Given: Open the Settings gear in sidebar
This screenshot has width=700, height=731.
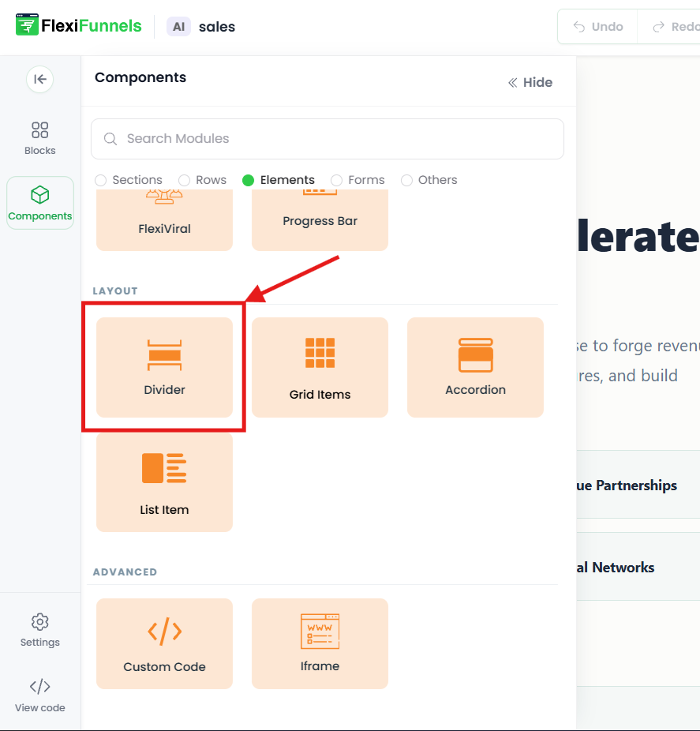Looking at the screenshot, I should (40, 630).
